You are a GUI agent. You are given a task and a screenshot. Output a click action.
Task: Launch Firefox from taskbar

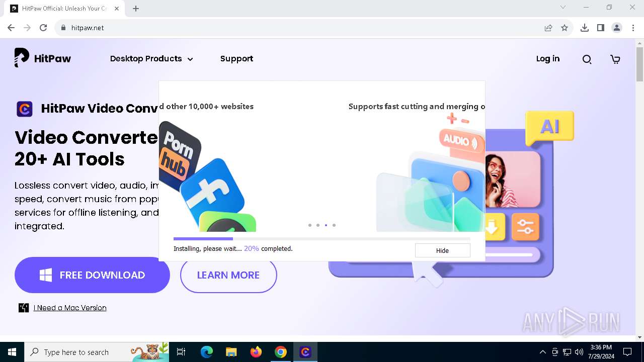(x=256, y=352)
